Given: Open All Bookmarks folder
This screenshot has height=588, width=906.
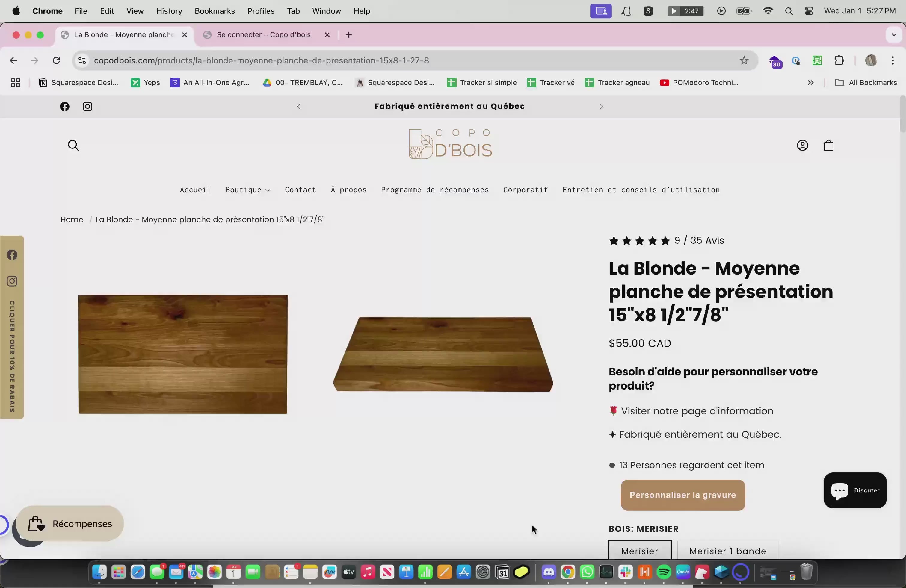Looking at the screenshot, I should click(x=866, y=83).
